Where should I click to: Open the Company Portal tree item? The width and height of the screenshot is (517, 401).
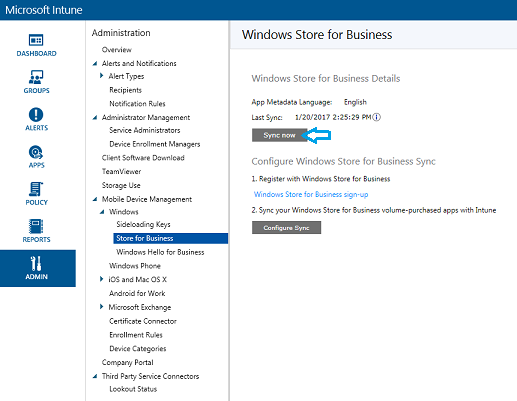pyautogui.click(x=128, y=362)
